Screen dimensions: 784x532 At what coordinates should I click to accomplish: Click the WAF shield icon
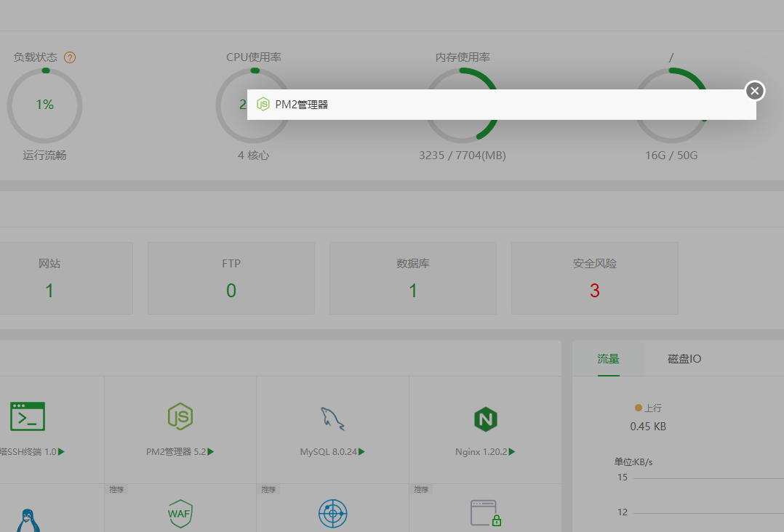(x=180, y=514)
